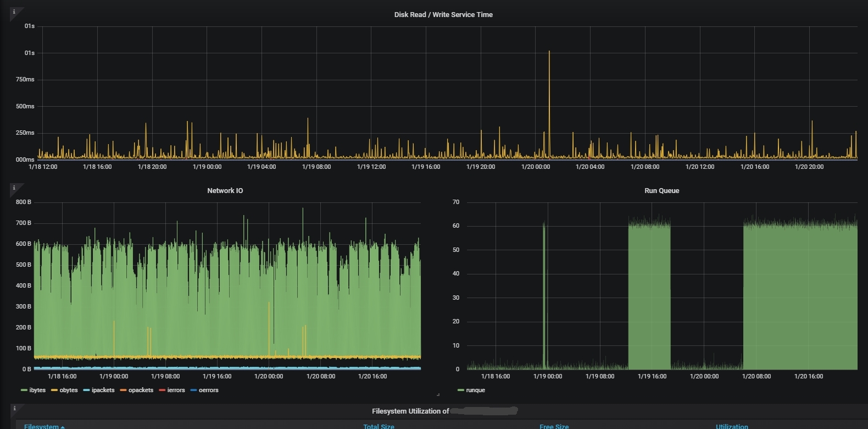Click the yellow color swatch beside obytes
The width and height of the screenshot is (868, 429).
[x=54, y=390]
